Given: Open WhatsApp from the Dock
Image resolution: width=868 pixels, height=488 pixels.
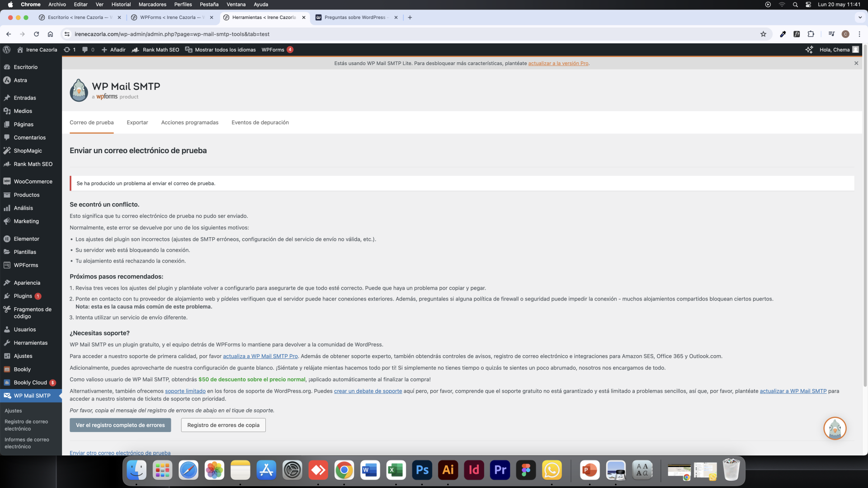Looking at the screenshot, I should click(x=552, y=470).
